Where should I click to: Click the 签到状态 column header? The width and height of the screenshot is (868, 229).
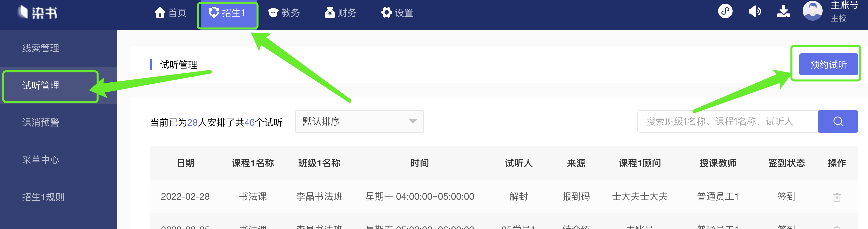pyautogui.click(x=786, y=163)
